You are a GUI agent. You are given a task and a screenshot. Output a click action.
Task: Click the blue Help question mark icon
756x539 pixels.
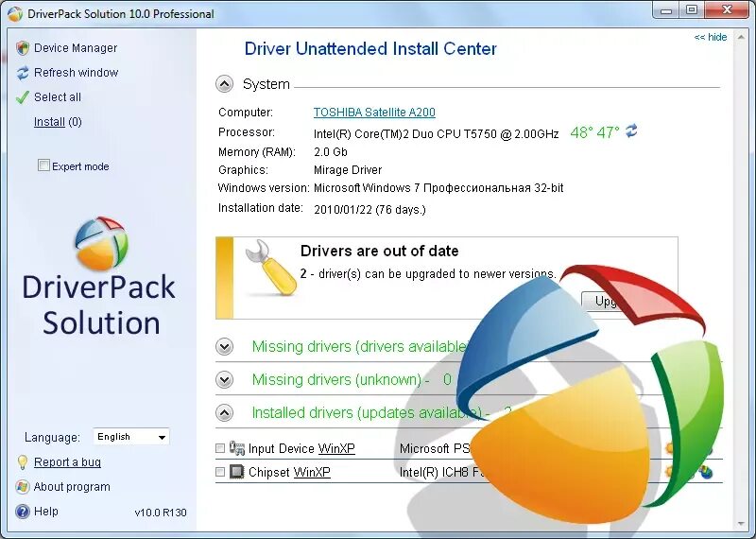(22, 512)
